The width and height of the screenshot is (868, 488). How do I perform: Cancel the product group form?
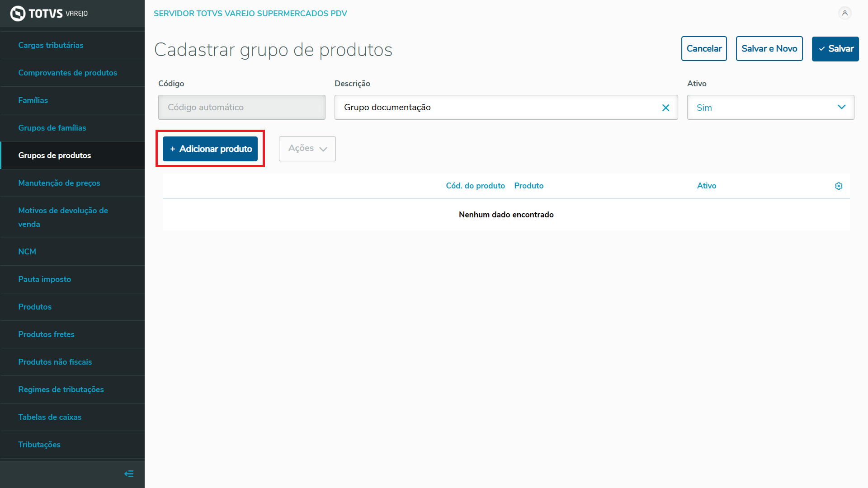(x=704, y=49)
